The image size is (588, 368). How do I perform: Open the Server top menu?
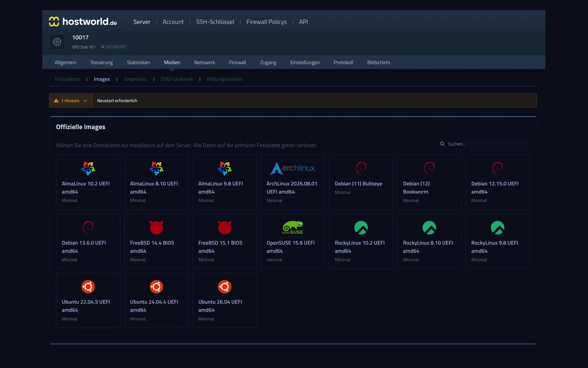tap(142, 22)
